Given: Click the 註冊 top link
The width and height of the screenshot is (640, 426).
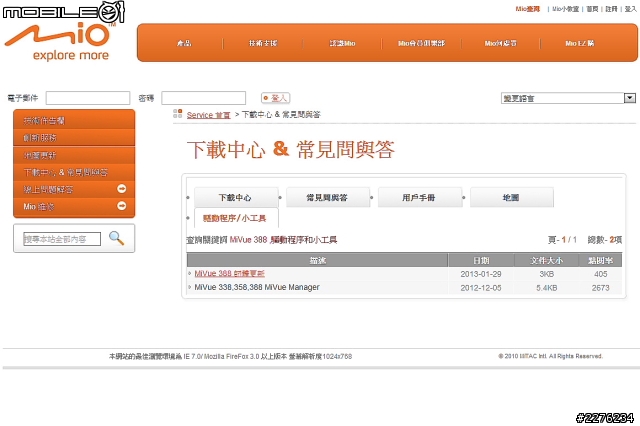Looking at the screenshot, I should point(611,9).
